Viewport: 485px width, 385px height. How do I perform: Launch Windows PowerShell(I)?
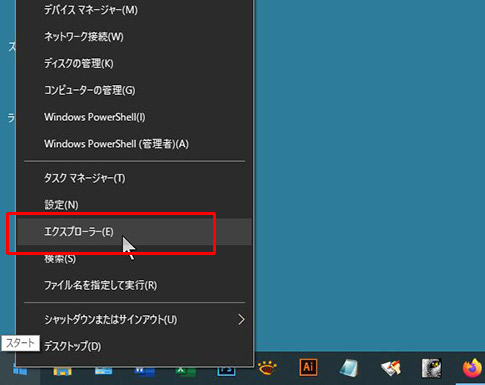(x=134, y=117)
